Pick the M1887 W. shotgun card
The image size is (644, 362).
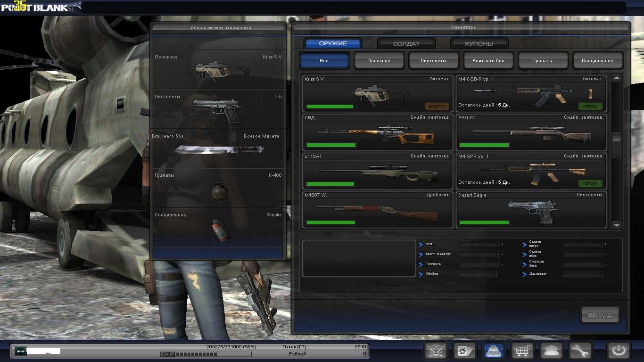(378, 210)
